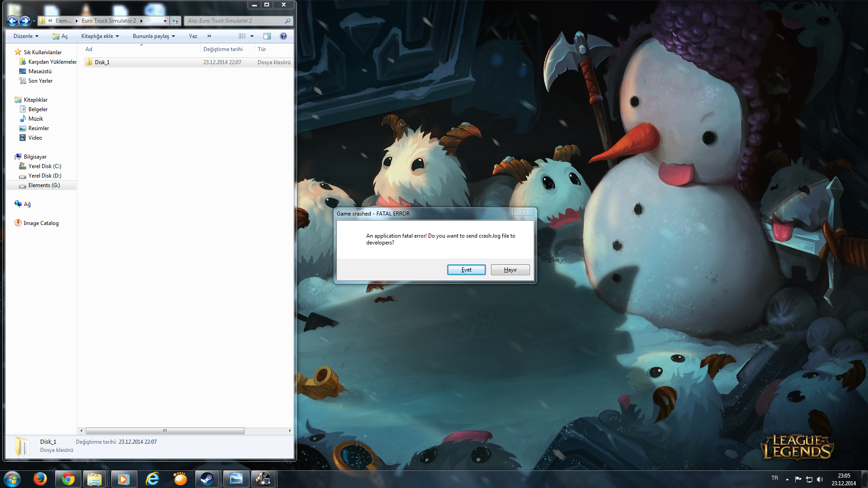Open the Düzenle menu
Viewport: 868px width, 488px height.
[26, 36]
